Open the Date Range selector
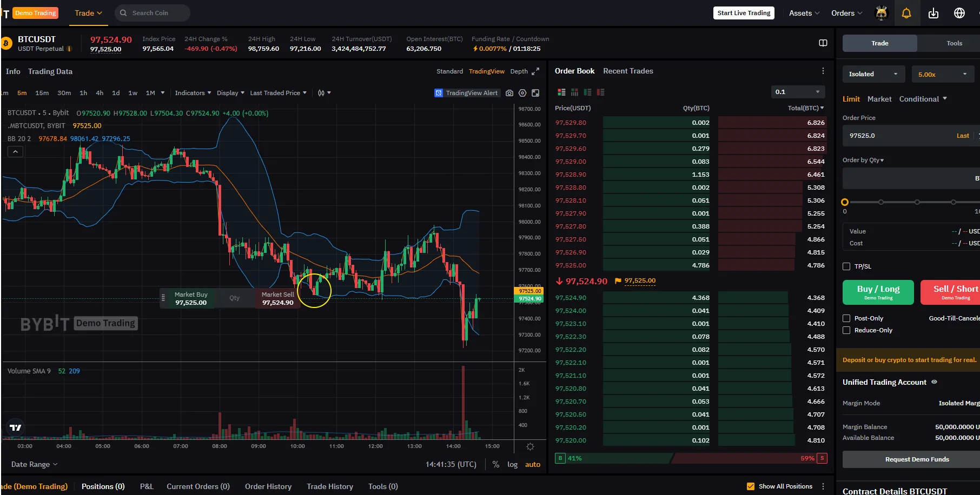This screenshot has height=495, width=980. click(x=34, y=464)
